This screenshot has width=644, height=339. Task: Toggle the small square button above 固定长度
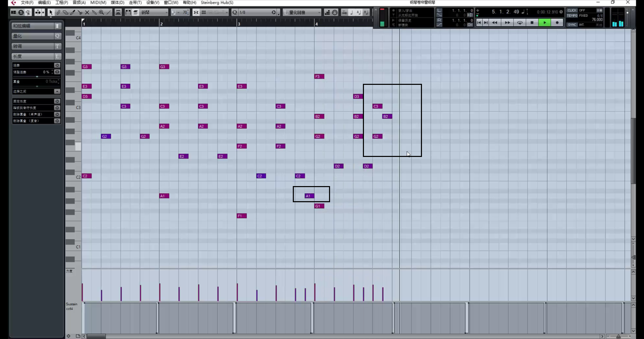point(57,92)
